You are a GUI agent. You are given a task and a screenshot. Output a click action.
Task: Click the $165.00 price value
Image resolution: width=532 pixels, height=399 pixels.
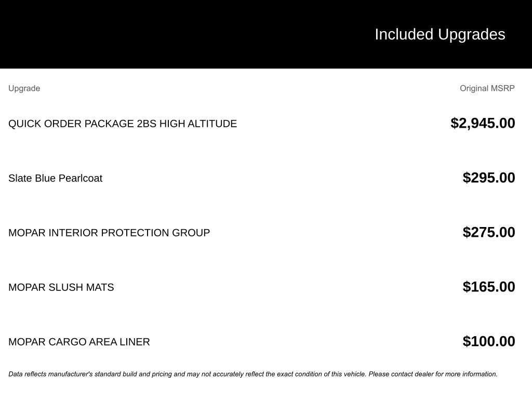coord(489,287)
